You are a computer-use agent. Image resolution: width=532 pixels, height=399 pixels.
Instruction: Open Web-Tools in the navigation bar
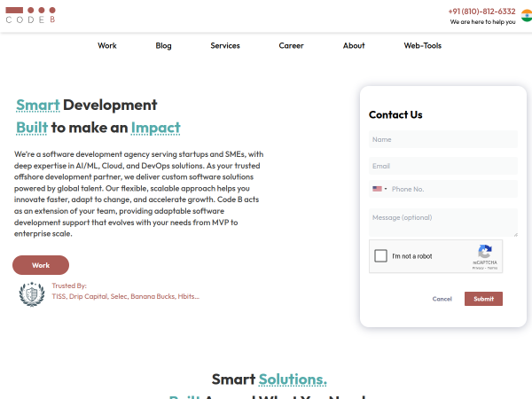[422, 45]
